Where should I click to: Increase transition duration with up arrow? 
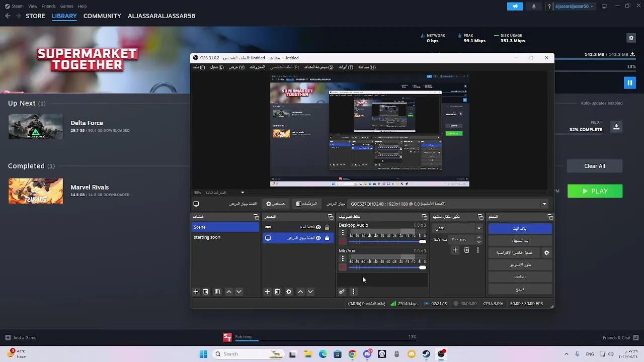click(x=478, y=238)
